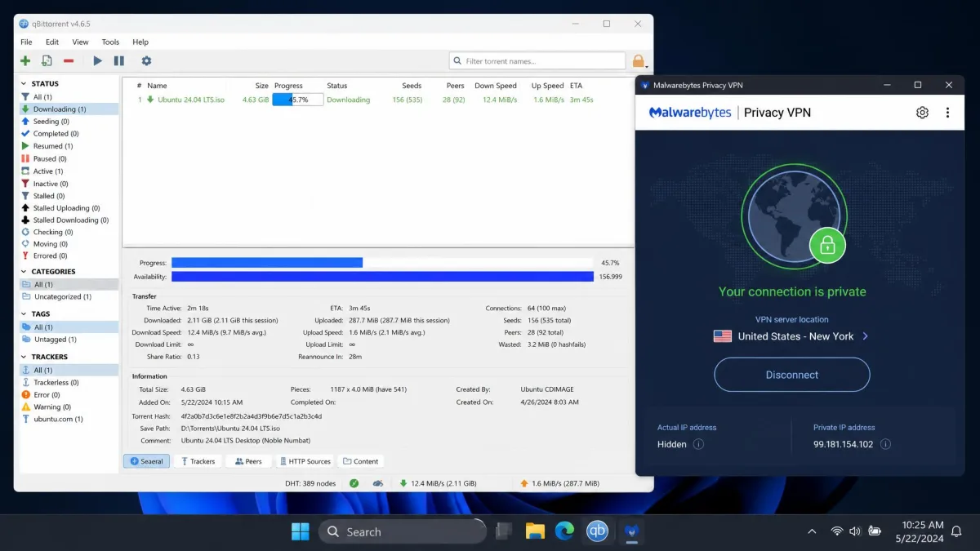Screen dimensions: 980x551
Task: Click info icon next to 99.181.154.102
Action: (x=885, y=444)
